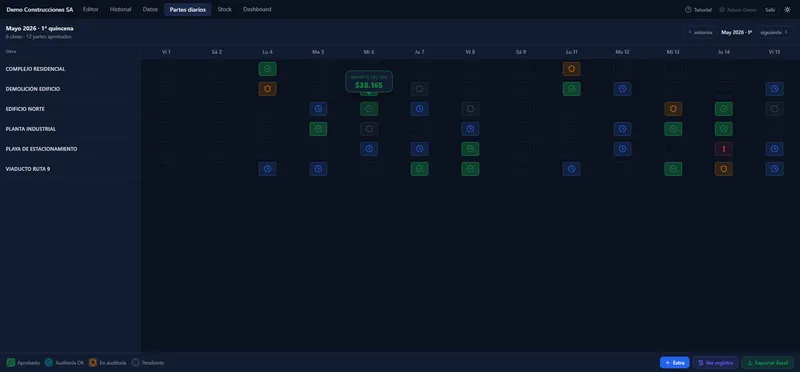Click the Auditoría OK legend entry
Image resolution: width=800 pixels, height=372 pixels.
point(64,363)
